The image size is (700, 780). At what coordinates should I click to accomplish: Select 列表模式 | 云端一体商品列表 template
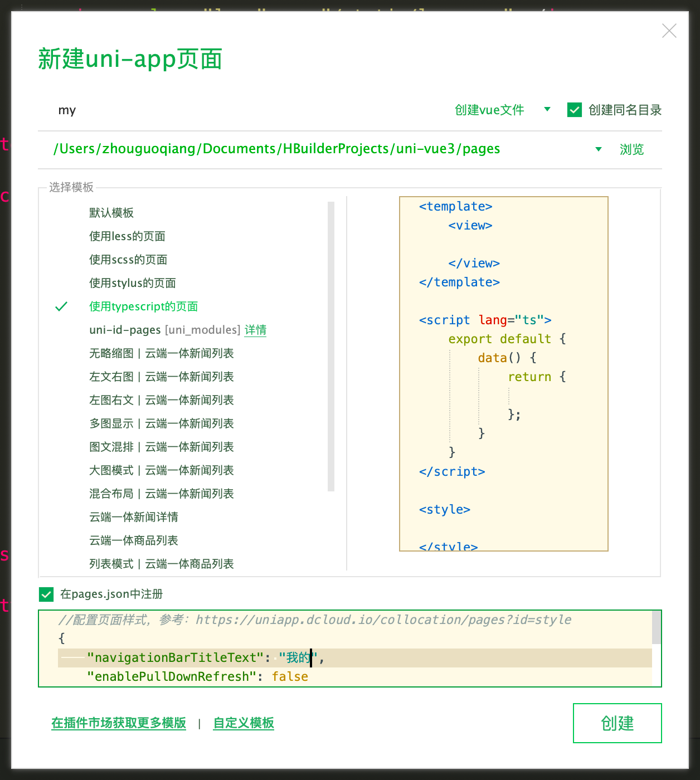[162, 564]
